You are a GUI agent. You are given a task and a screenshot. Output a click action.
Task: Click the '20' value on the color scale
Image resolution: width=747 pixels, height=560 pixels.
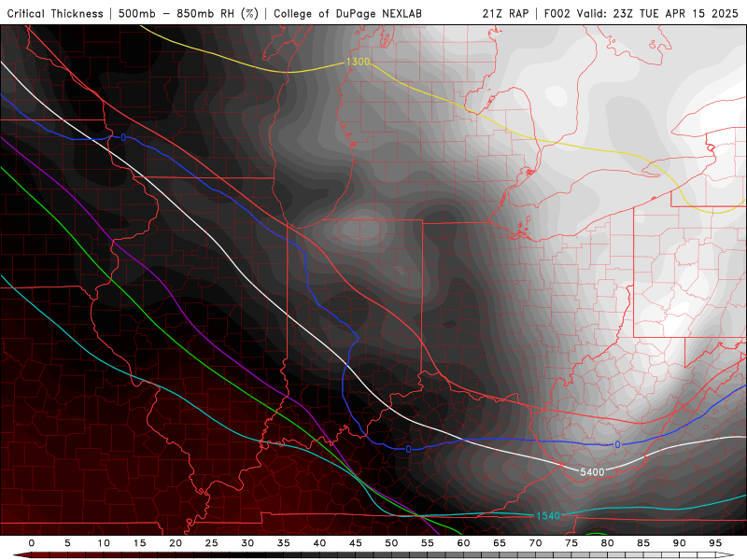pos(176,543)
